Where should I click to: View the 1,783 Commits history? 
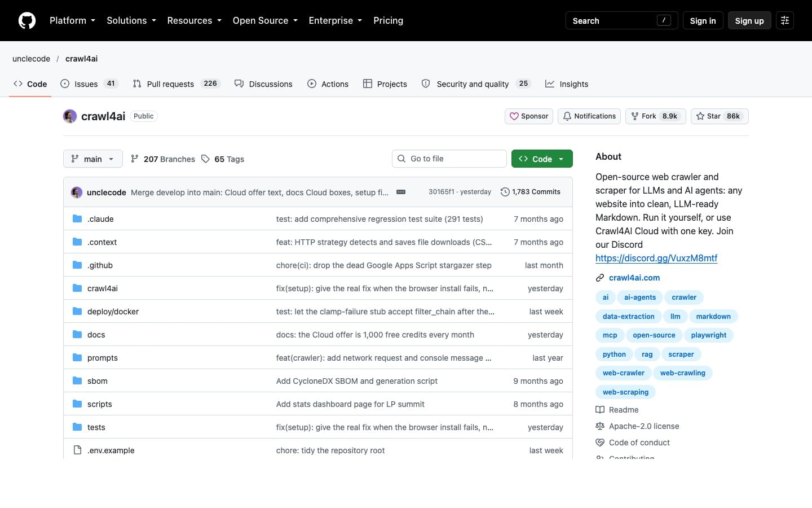(x=531, y=192)
